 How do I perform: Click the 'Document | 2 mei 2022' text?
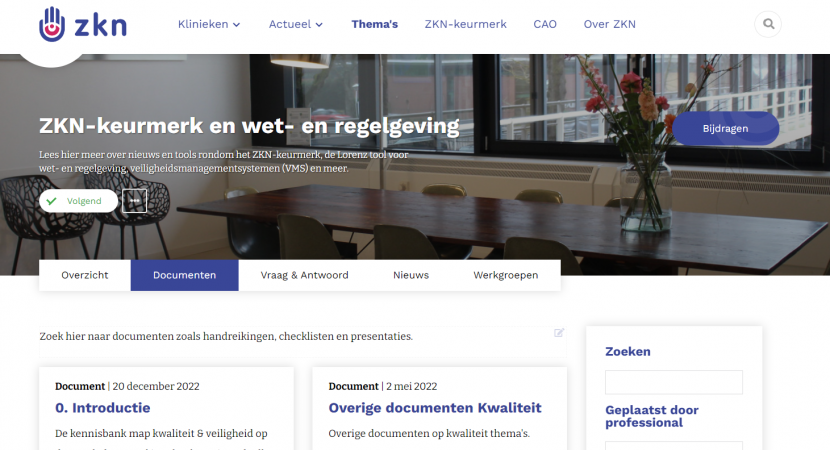(383, 386)
